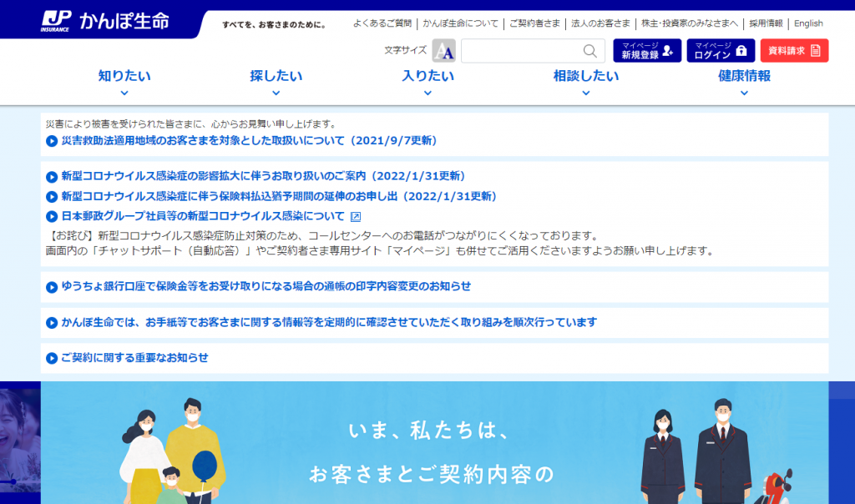The image size is (855, 504).
Task: Click the arrow icon beside ご契約に関する重要なお知らせ
Action: pos(50,359)
